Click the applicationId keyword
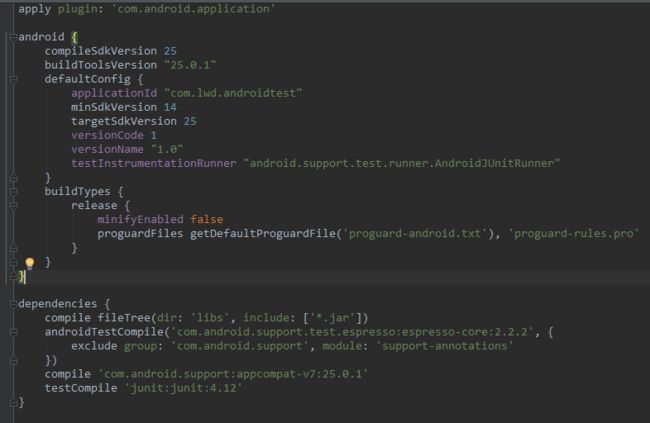Image resolution: width=650 pixels, height=423 pixels. tap(114, 93)
